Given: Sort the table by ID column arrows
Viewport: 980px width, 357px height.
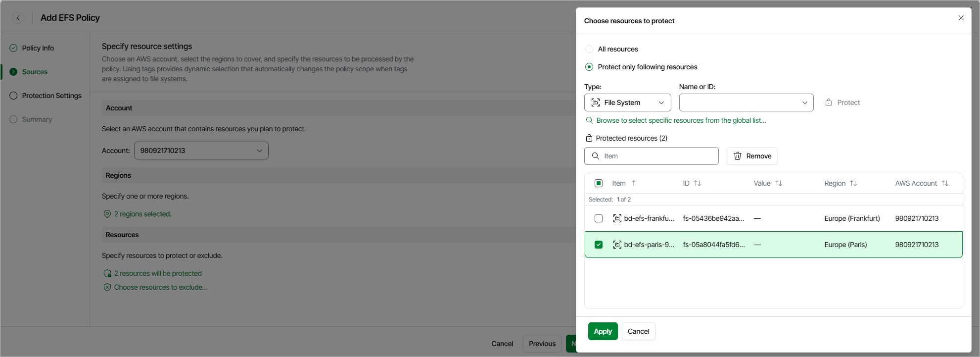Looking at the screenshot, I should coord(698,183).
